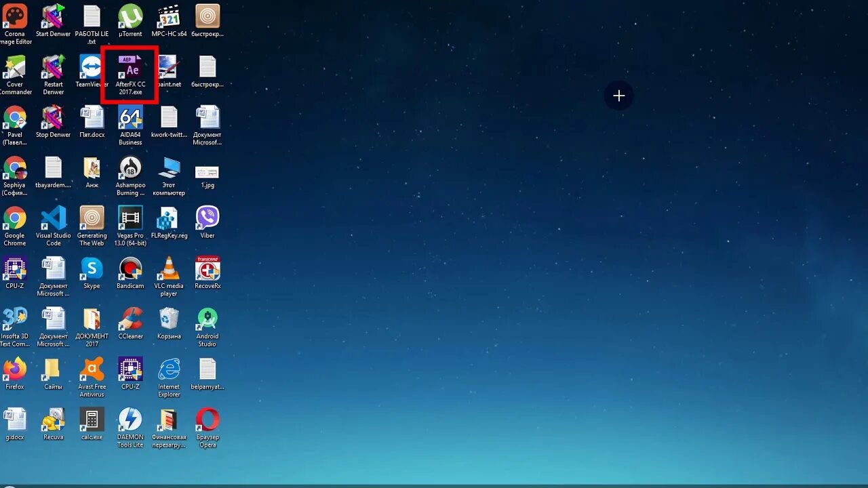This screenshot has width=868, height=488.
Task: Launch the VLC media player shortcut
Action: (169, 277)
